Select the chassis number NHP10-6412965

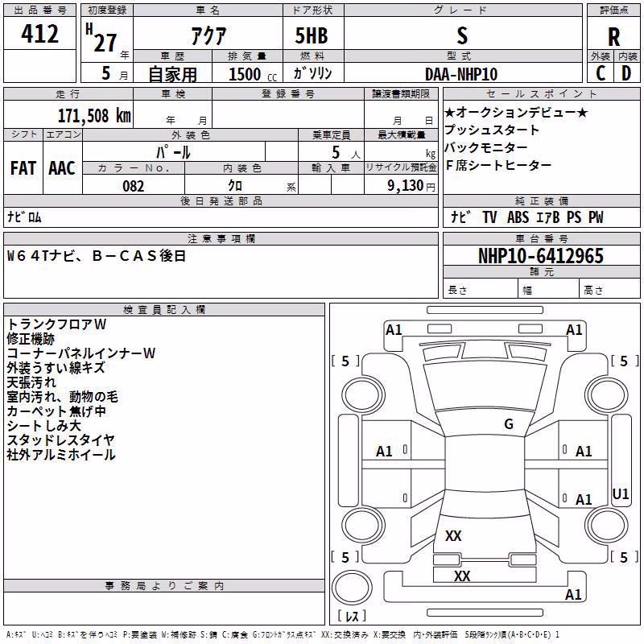541,256
